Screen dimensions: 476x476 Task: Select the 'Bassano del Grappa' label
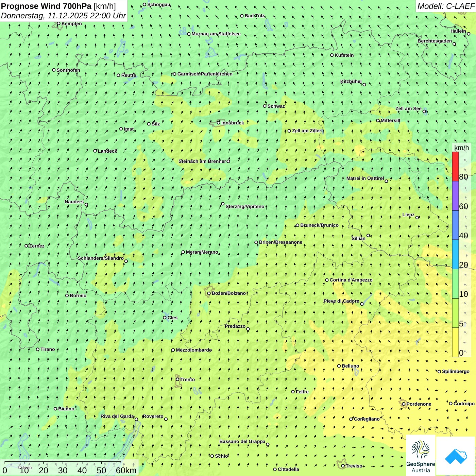(x=242, y=441)
